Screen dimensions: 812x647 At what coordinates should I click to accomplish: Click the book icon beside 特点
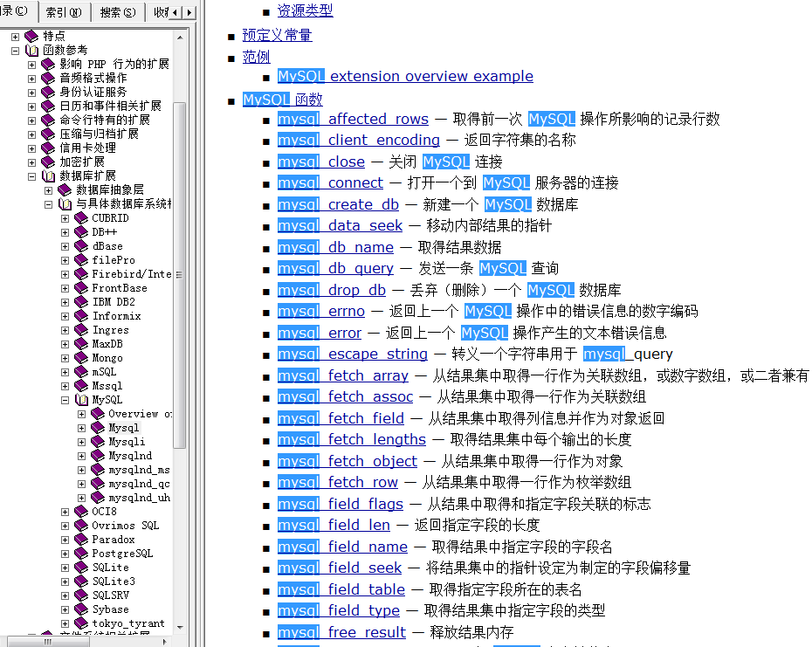31,36
